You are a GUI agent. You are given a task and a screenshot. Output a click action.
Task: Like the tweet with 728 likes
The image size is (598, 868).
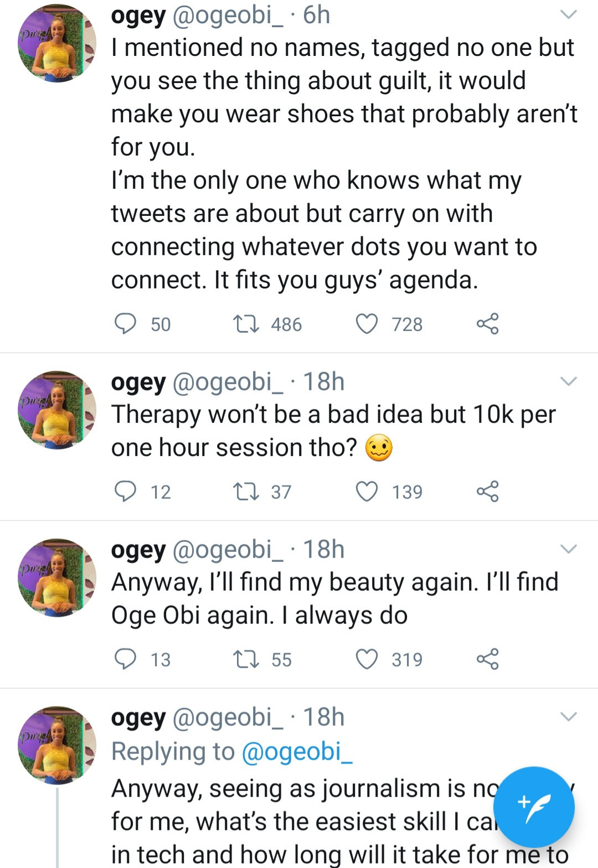coord(367,324)
